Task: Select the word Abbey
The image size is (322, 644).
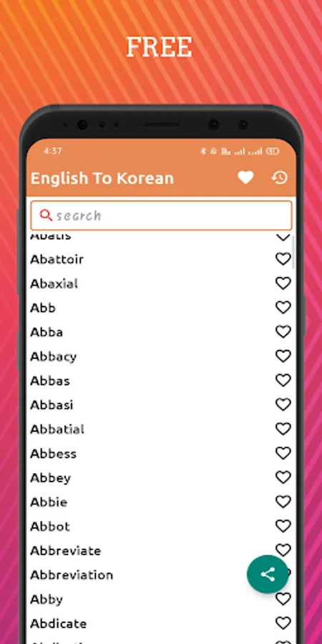Action: 51,478
